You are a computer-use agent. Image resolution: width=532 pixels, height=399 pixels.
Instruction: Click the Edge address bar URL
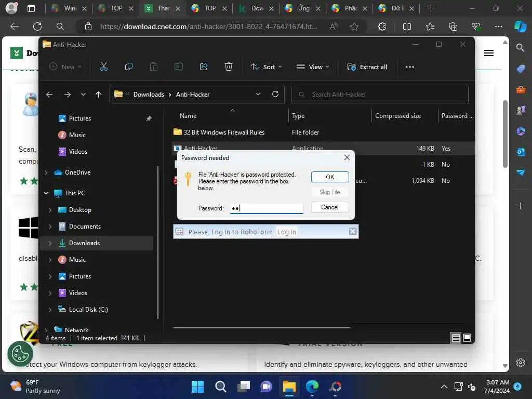209,26
